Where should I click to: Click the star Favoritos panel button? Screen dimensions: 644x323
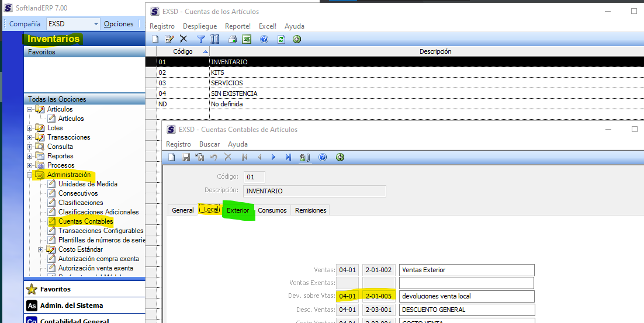click(x=85, y=289)
